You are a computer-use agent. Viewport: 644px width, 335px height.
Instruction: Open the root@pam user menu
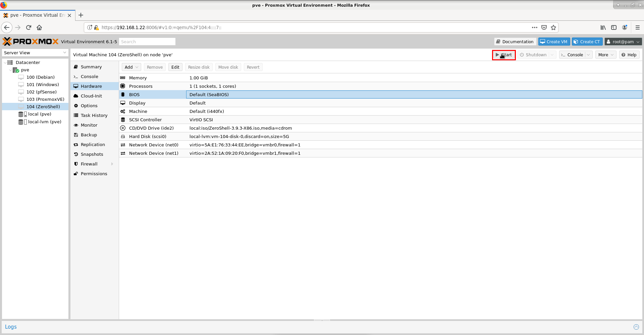623,42
